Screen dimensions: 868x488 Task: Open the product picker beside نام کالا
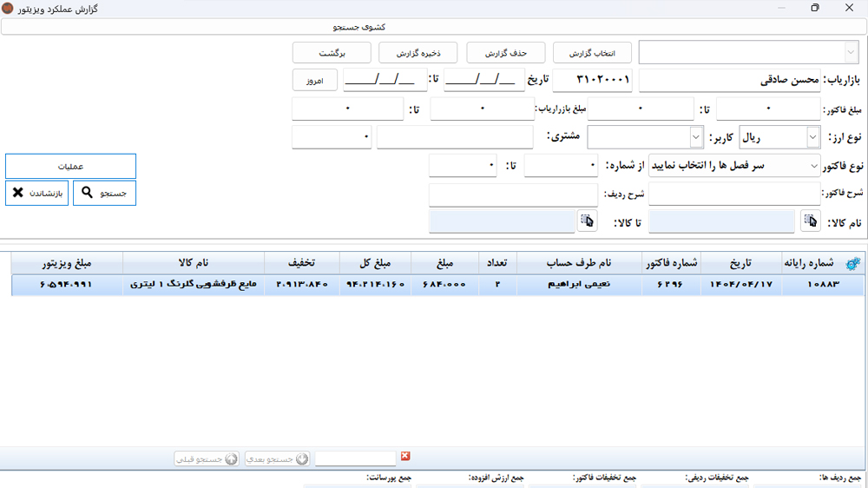point(810,222)
